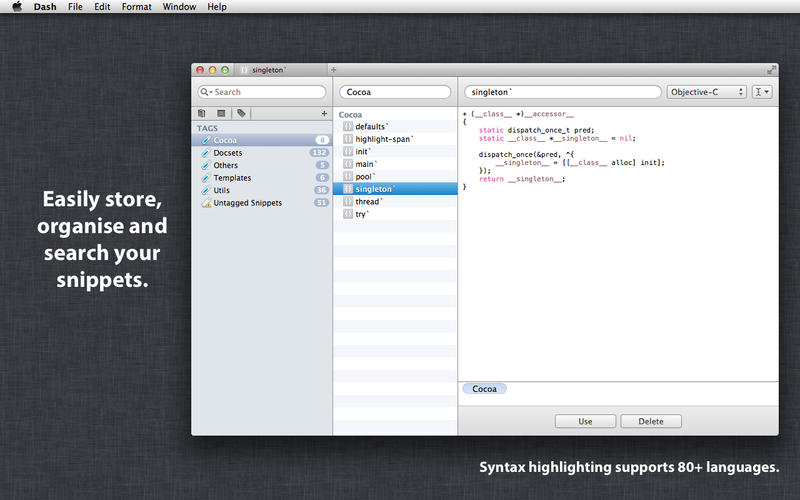This screenshot has width=800, height=500.
Task: Open the Edit menu
Action: click(x=102, y=7)
